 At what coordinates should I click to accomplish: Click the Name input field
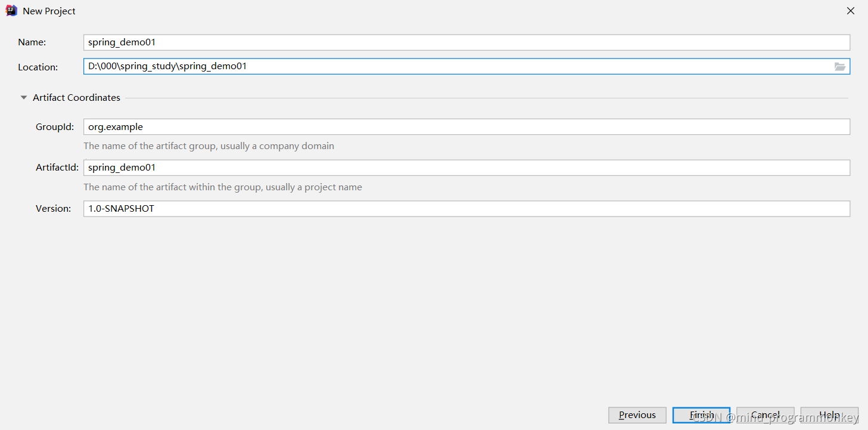[x=466, y=42]
